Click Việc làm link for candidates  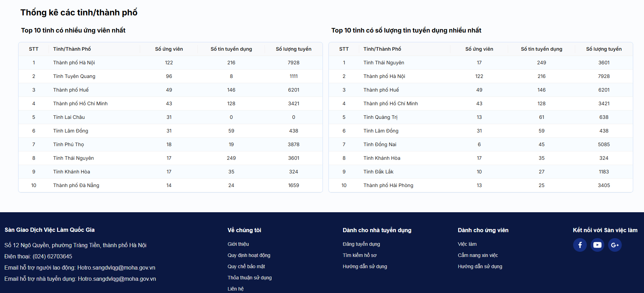(467, 244)
